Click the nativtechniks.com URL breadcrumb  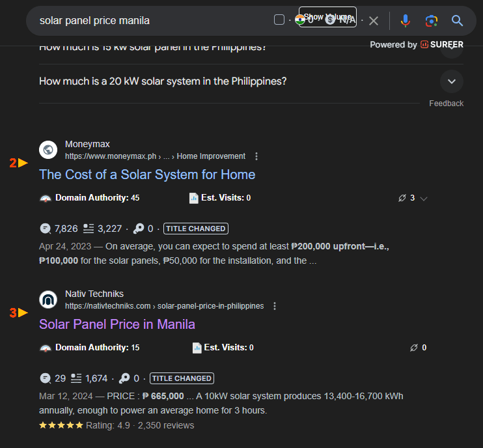[x=165, y=306]
